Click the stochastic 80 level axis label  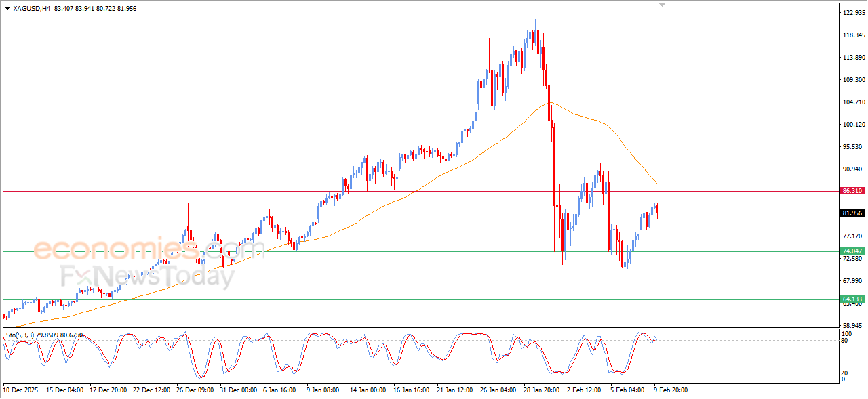coord(844,340)
